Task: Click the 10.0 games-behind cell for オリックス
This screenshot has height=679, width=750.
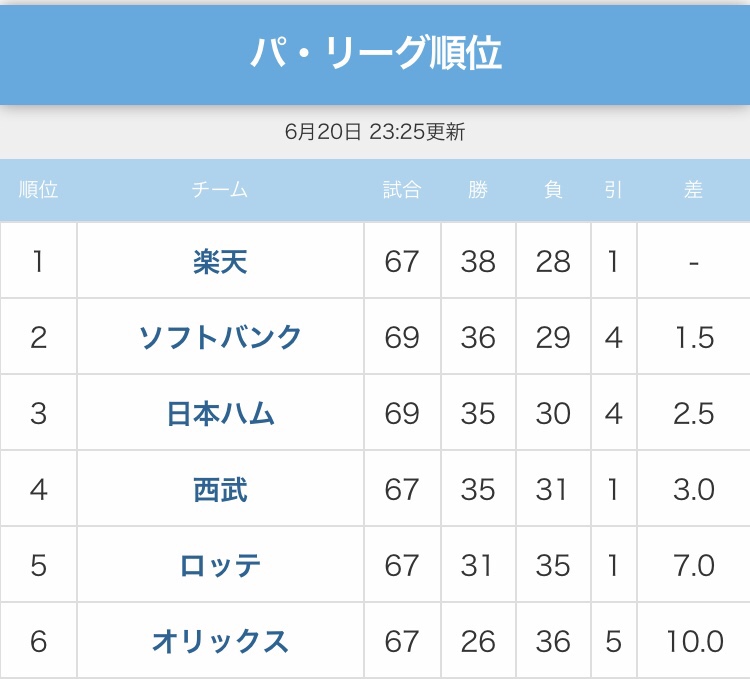Action: coord(693,641)
